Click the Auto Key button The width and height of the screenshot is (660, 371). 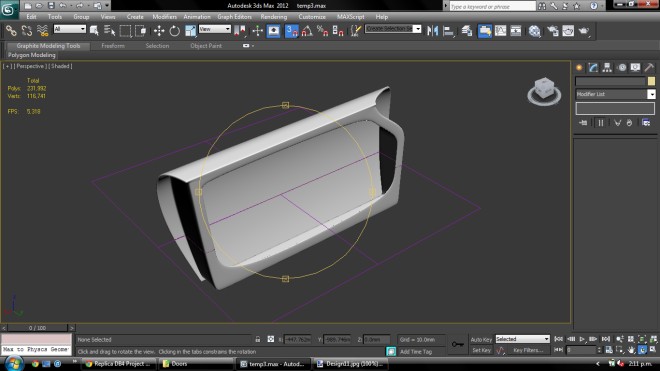pos(481,339)
